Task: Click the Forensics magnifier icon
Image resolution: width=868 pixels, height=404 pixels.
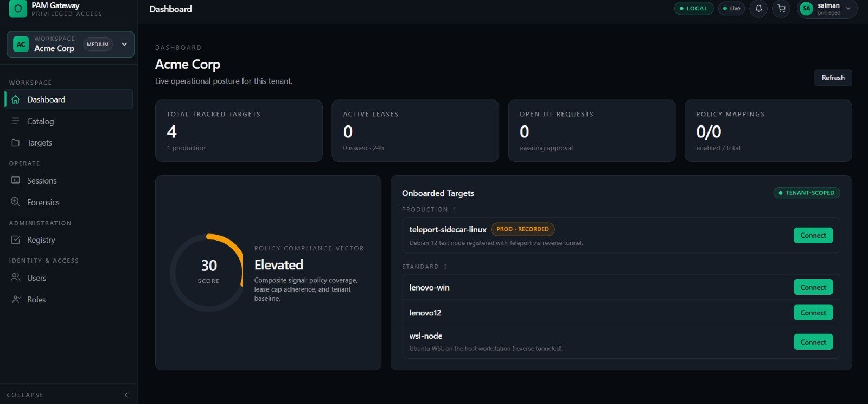Action: click(x=16, y=202)
